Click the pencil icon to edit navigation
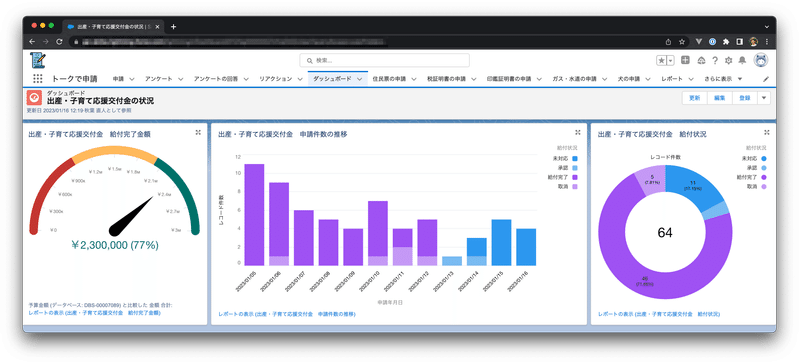The image size is (800, 364). pos(766,79)
